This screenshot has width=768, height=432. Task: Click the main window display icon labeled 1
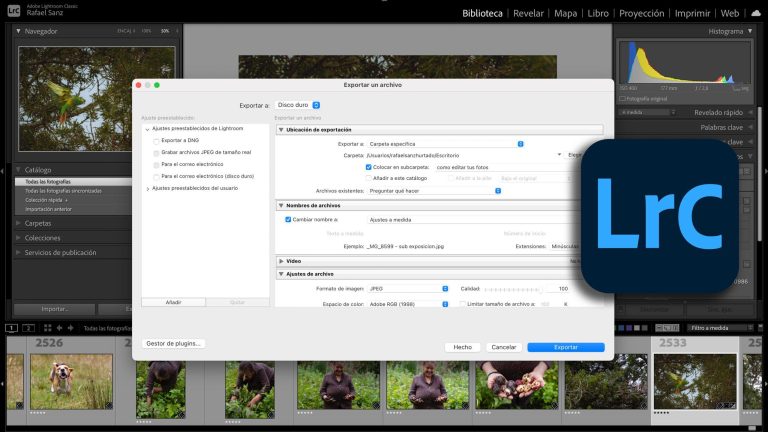pyautogui.click(x=12, y=328)
